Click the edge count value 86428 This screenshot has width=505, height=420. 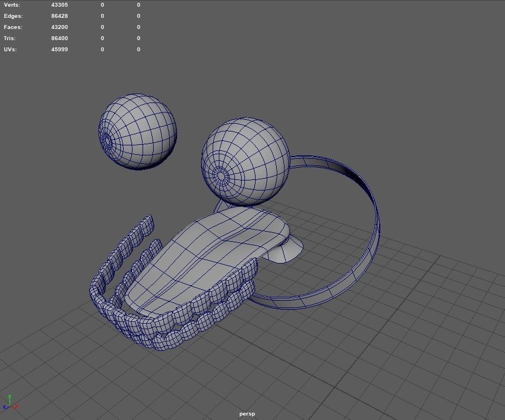[59, 16]
